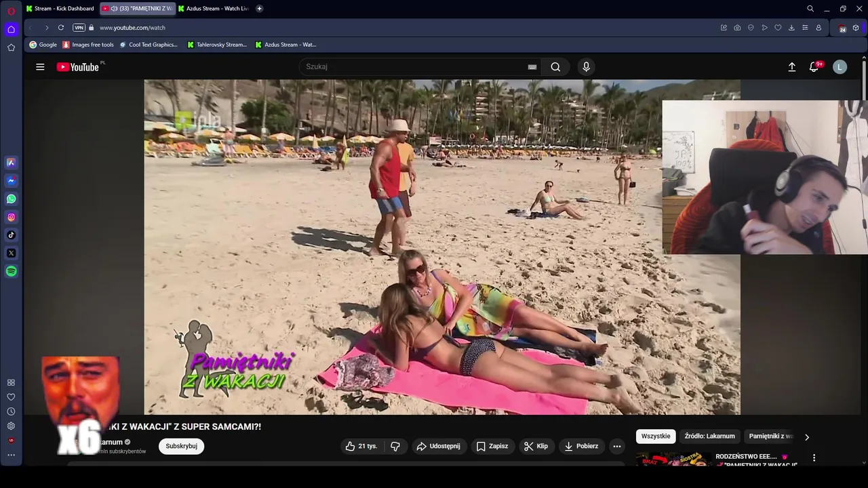Subscribe with Subskrybuj button
The height and width of the screenshot is (488, 868).
181,446
